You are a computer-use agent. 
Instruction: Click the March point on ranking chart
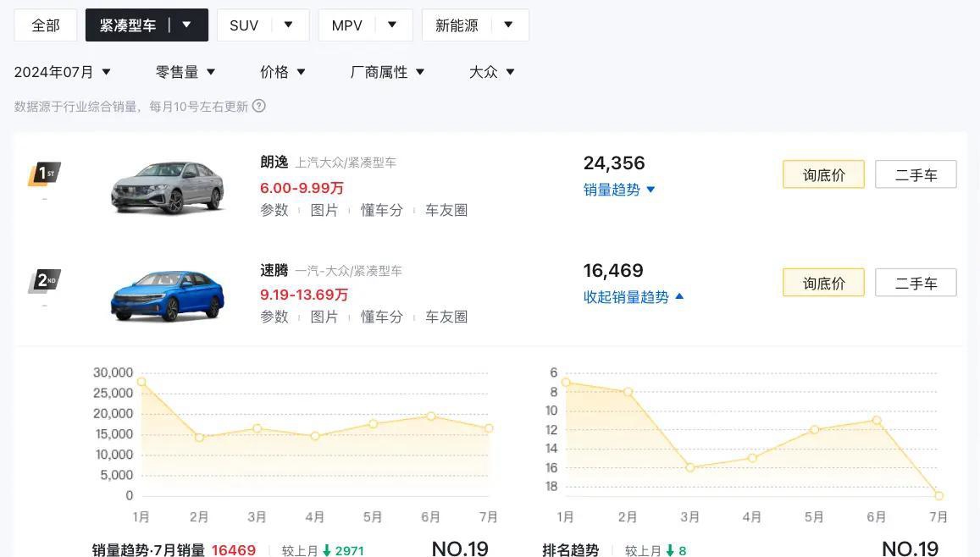coord(690,468)
